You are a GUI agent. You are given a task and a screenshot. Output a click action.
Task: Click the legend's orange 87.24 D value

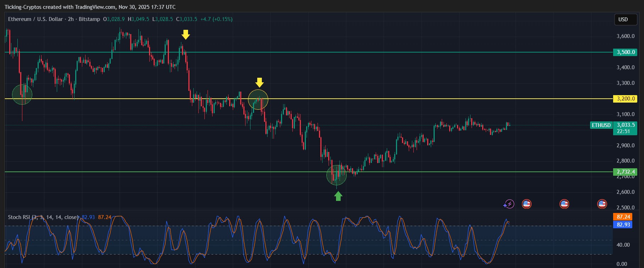[x=105, y=217]
